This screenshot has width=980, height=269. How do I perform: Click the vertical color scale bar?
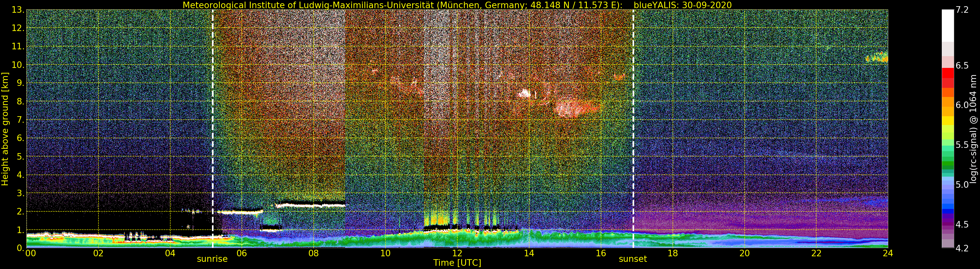[x=948, y=129]
